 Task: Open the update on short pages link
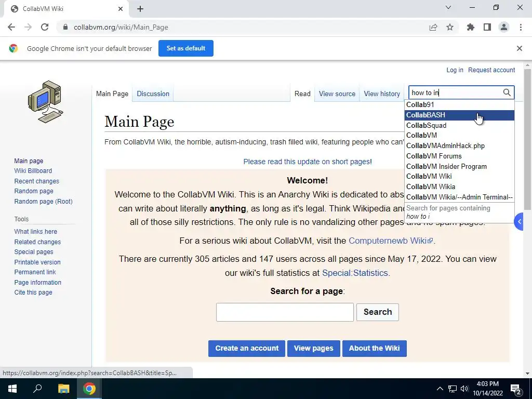point(308,162)
